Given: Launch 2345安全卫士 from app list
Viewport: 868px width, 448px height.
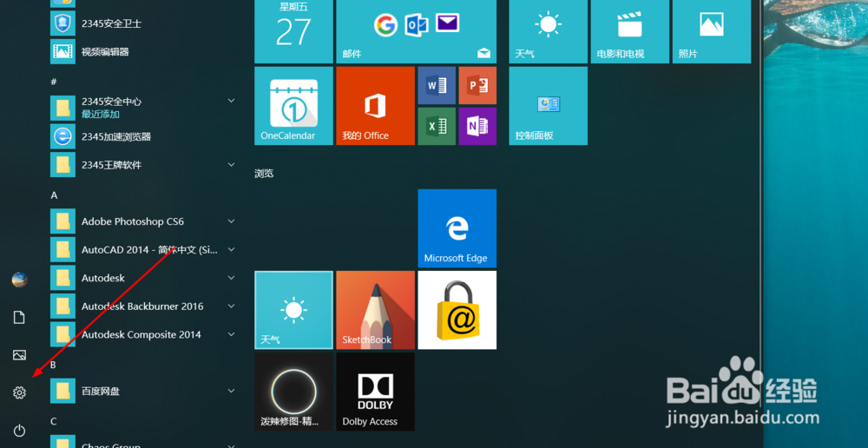Looking at the screenshot, I should click(143, 23).
